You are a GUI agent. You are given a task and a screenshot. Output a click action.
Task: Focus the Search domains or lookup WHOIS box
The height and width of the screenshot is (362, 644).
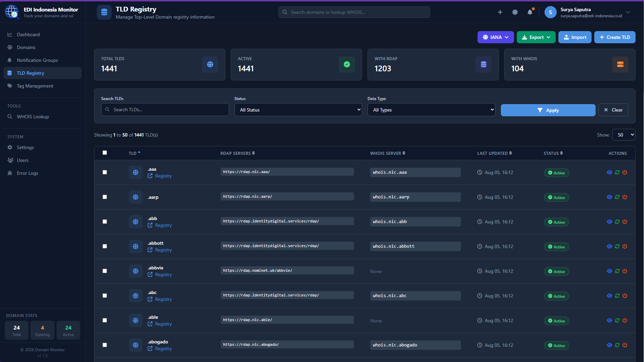pyautogui.click(x=354, y=12)
